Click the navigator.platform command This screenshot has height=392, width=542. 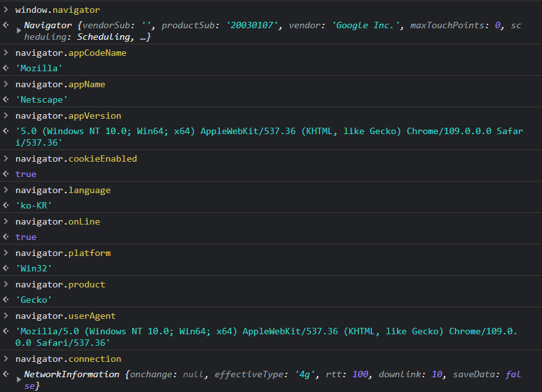pyautogui.click(x=63, y=253)
